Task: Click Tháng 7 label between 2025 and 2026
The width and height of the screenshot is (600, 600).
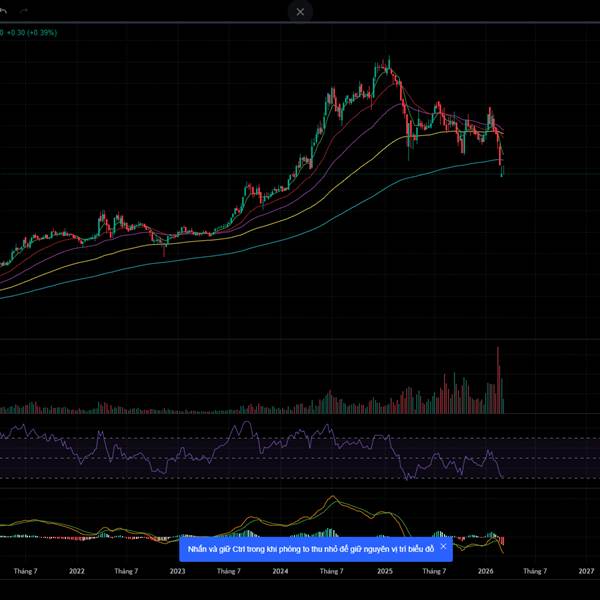Action: pos(434,571)
